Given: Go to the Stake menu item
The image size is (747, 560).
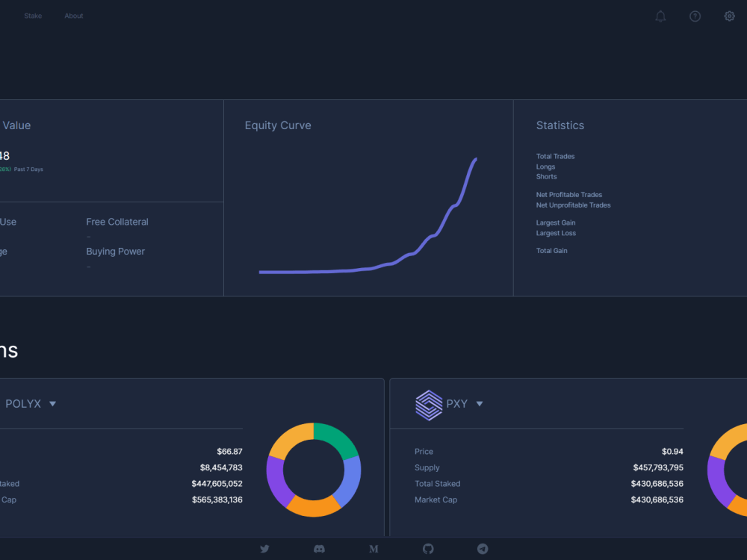Looking at the screenshot, I should [33, 16].
